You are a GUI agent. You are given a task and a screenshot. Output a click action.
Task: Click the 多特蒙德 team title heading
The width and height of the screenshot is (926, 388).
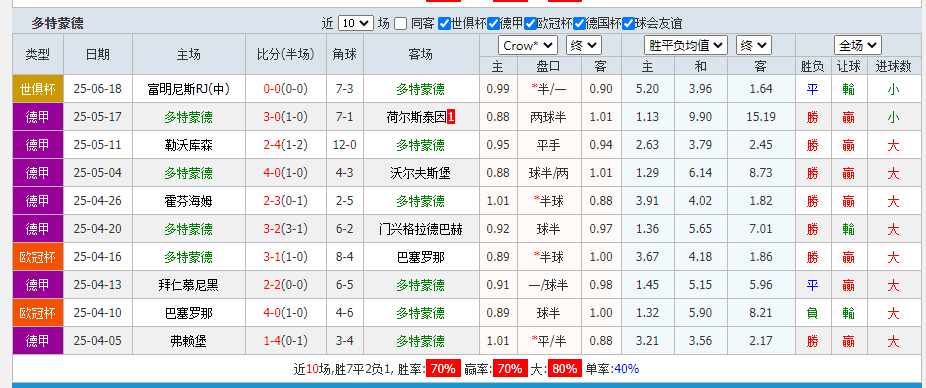pos(57,24)
